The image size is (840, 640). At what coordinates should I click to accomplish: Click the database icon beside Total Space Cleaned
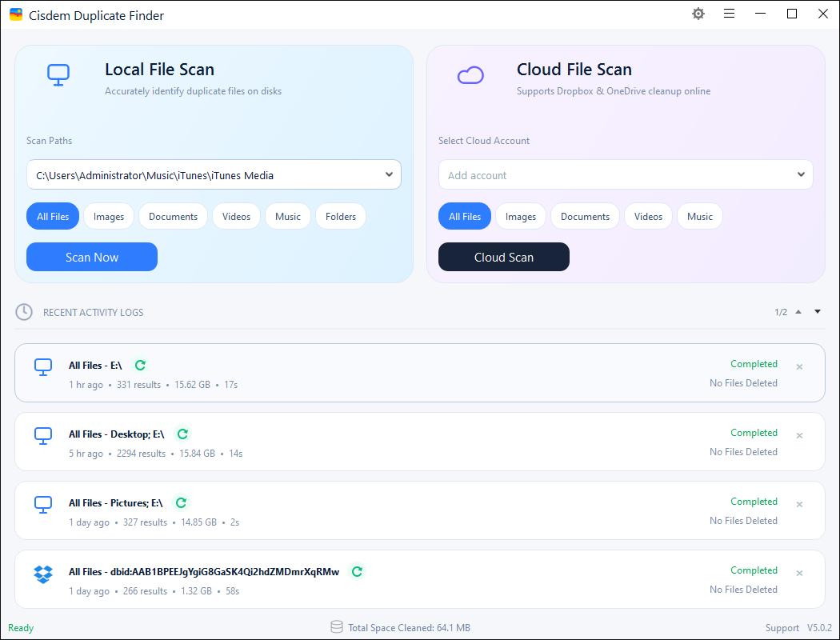[x=337, y=626]
